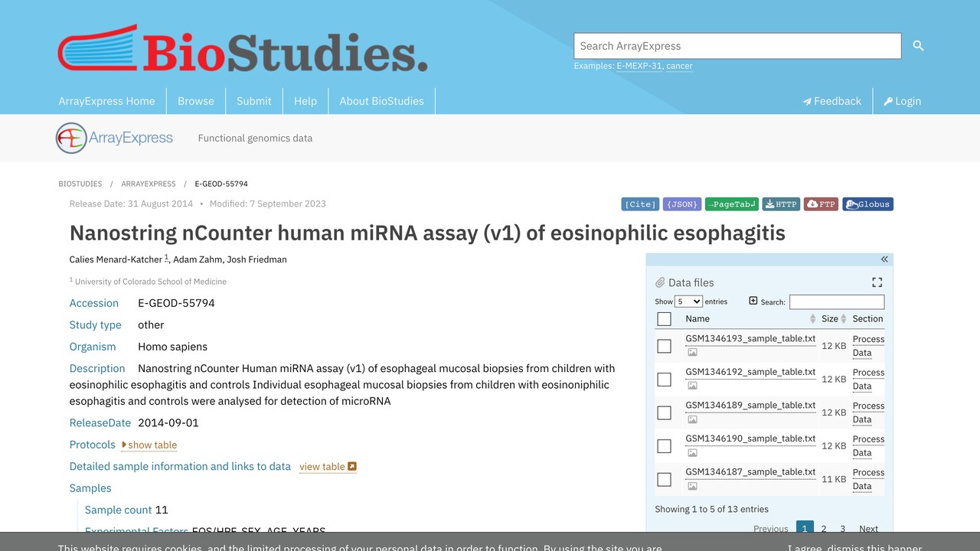Preview icon under GSM1346189_sample_table.txt
Screen dimensions: 980x551
tap(692, 419)
